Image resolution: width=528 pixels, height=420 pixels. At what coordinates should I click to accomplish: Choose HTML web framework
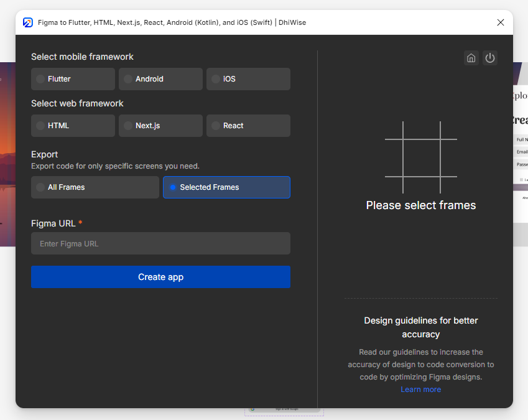click(x=73, y=126)
